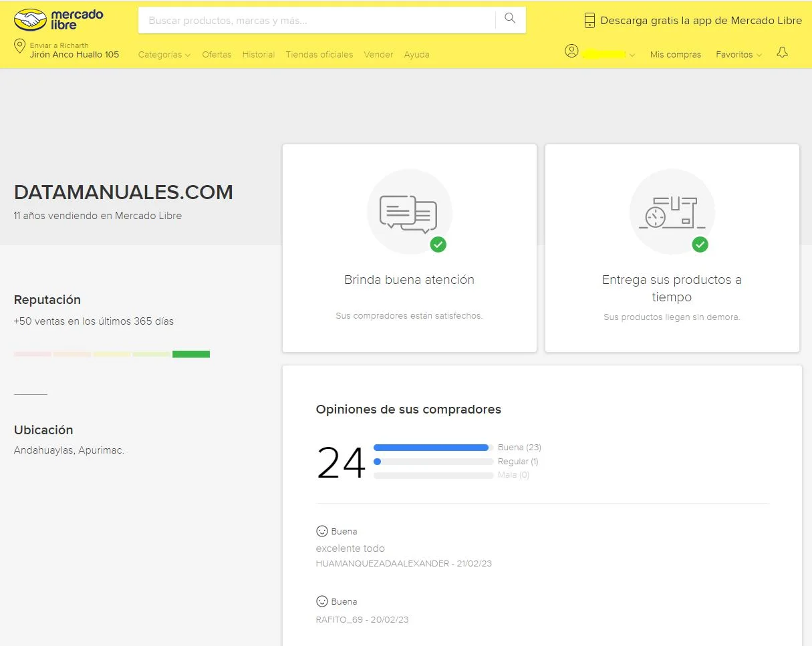This screenshot has height=646, width=812.
Task: Click 'Sus productos llegan sin demora.' text
Action: click(x=672, y=317)
